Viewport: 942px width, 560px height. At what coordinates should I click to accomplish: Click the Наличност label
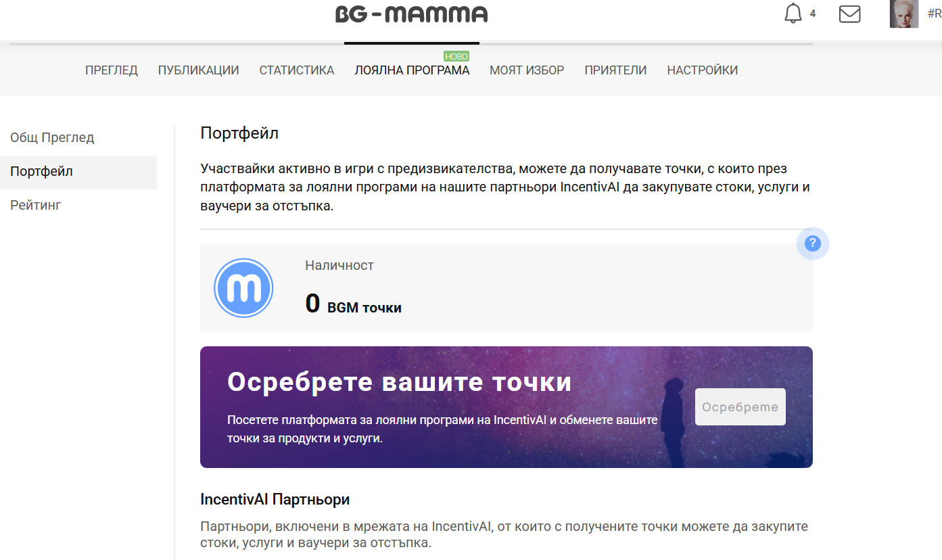339,266
